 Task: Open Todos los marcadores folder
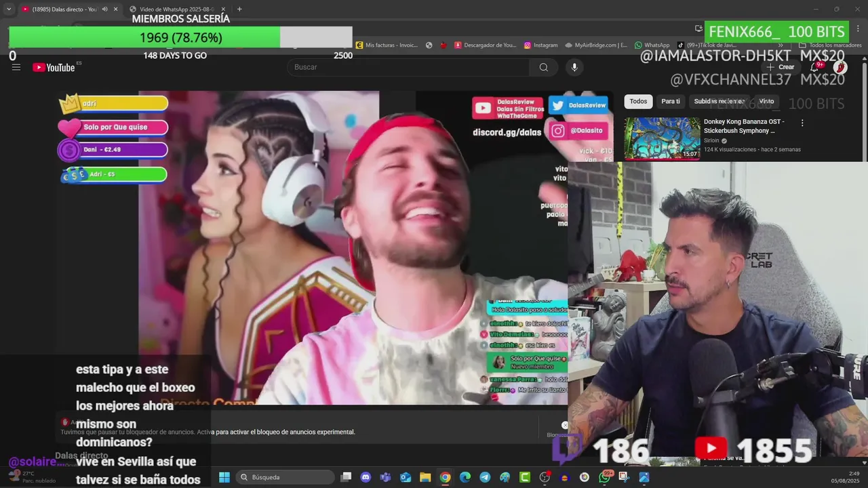tap(831, 45)
